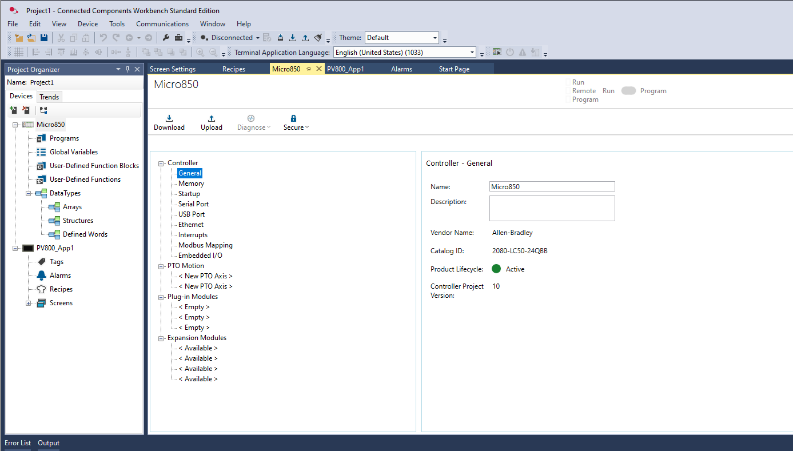Click the Redo arrow icon
The image size is (793, 451).
coord(116,37)
